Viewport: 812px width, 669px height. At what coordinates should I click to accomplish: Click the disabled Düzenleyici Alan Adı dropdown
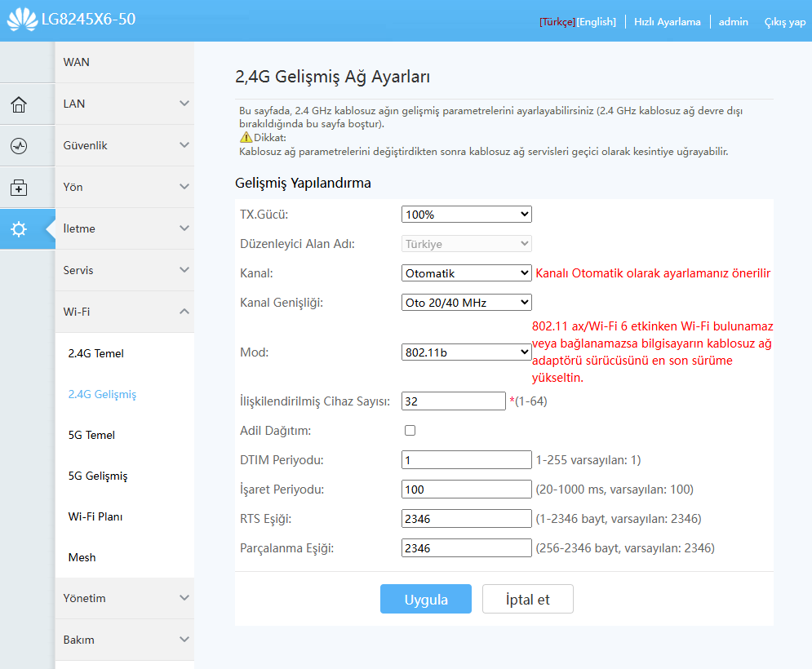pos(467,244)
